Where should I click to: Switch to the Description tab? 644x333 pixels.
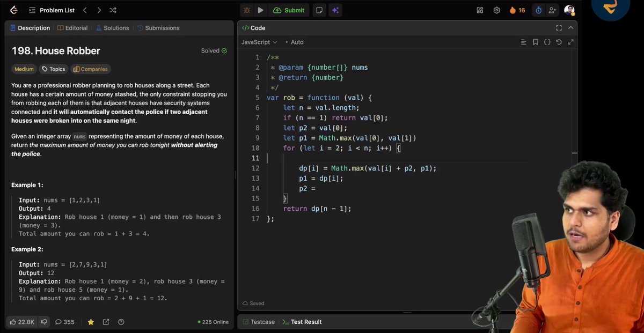click(x=31, y=28)
